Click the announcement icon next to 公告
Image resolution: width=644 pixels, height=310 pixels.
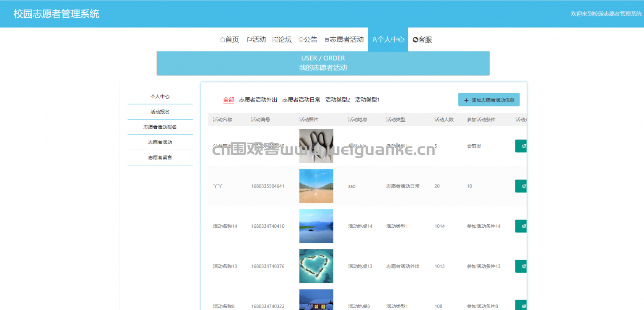(301, 39)
